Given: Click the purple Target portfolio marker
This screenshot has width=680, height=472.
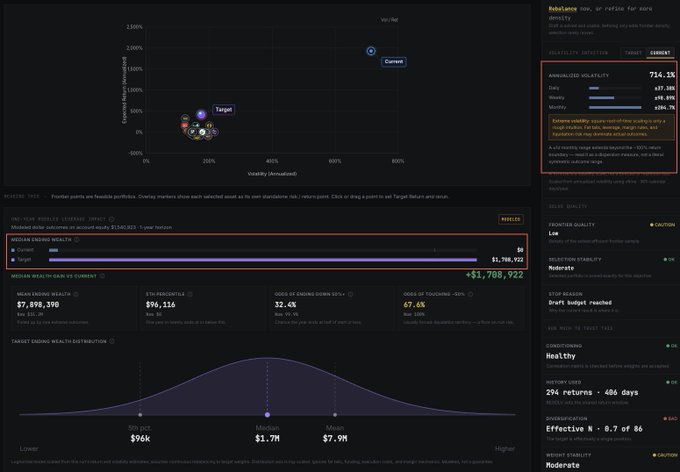Looking at the screenshot, I should [201, 114].
